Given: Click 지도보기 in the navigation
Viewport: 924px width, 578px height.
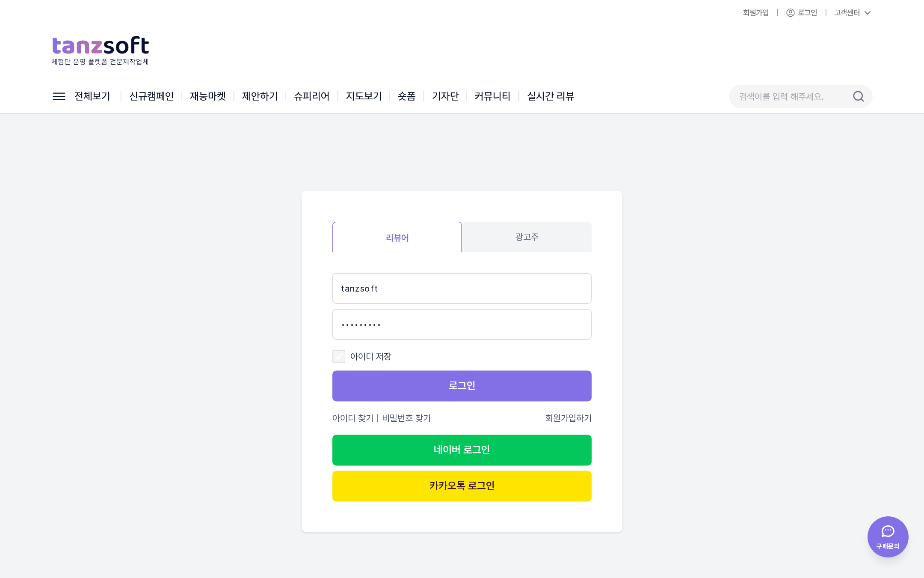Looking at the screenshot, I should tap(364, 96).
